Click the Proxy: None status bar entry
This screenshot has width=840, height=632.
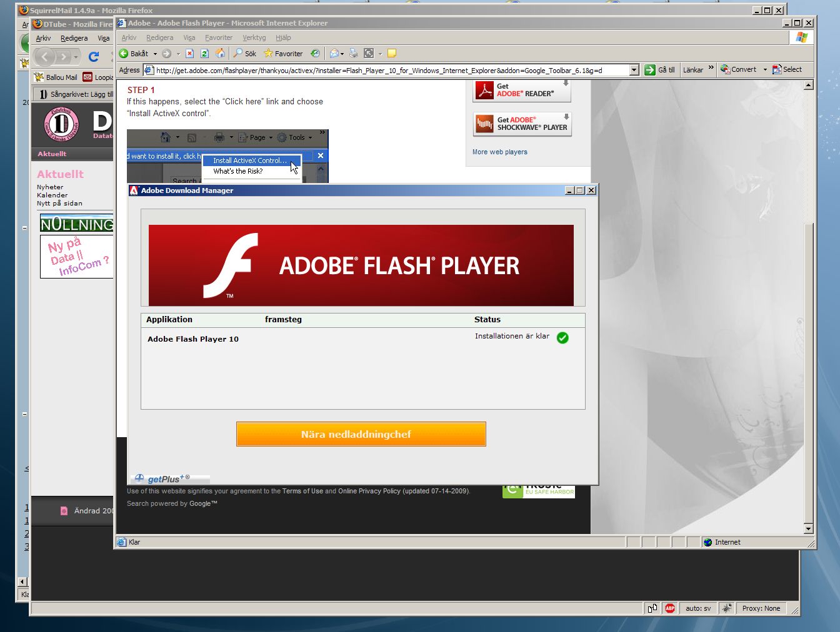pyautogui.click(x=761, y=608)
